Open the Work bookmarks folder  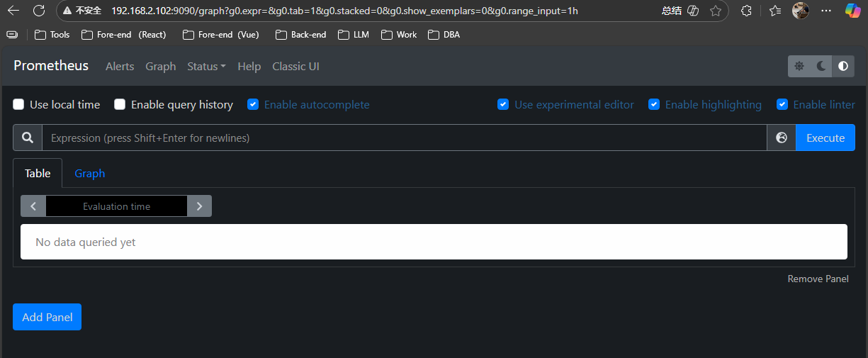point(399,34)
